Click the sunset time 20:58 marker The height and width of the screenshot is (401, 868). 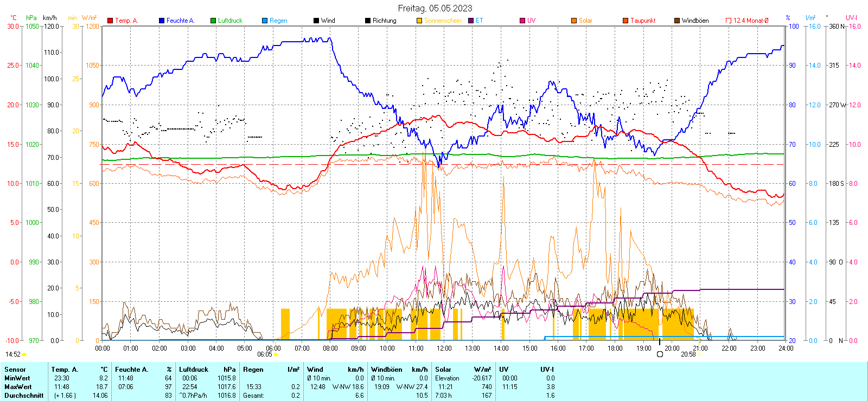(x=688, y=354)
